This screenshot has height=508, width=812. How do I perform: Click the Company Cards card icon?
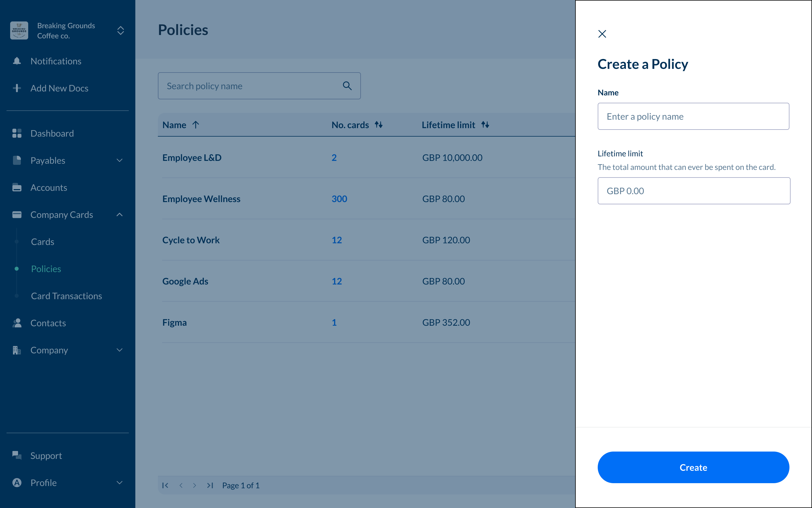coord(17,214)
